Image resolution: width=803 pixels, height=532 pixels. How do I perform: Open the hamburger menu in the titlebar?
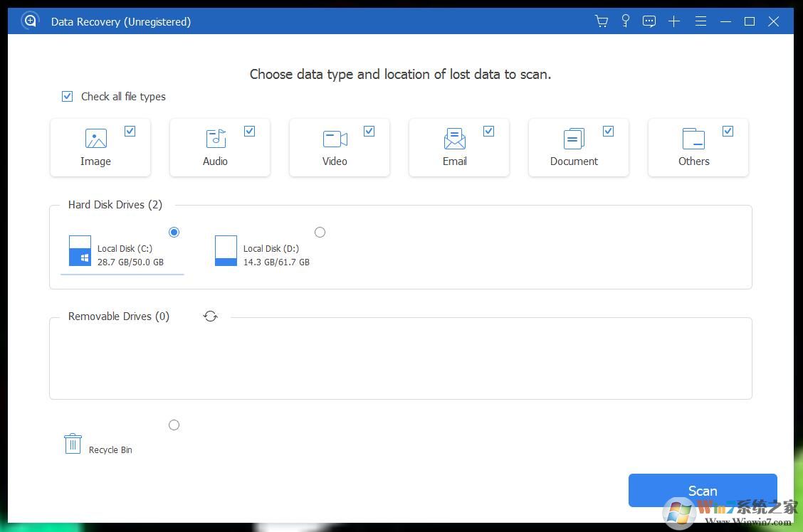(x=700, y=21)
